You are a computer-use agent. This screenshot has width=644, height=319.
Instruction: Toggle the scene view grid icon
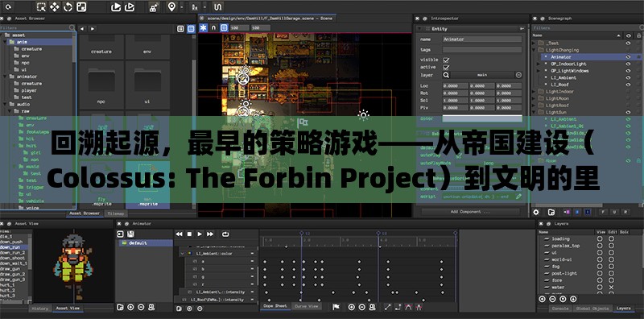[x=224, y=27]
